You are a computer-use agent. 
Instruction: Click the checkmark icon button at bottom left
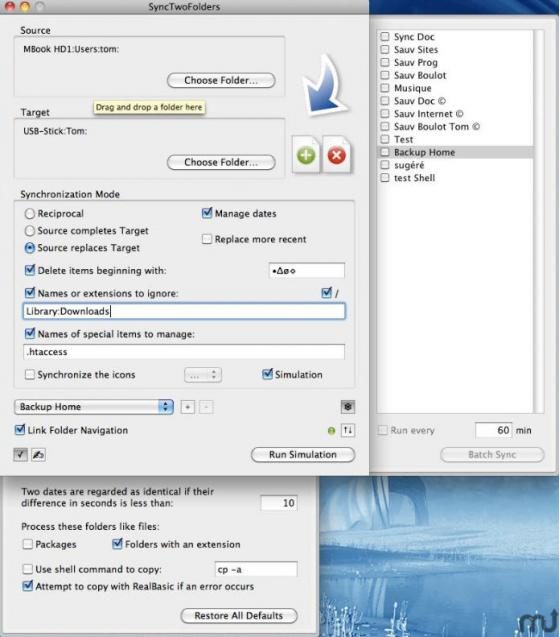pyautogui.click(x=20, y=454)
